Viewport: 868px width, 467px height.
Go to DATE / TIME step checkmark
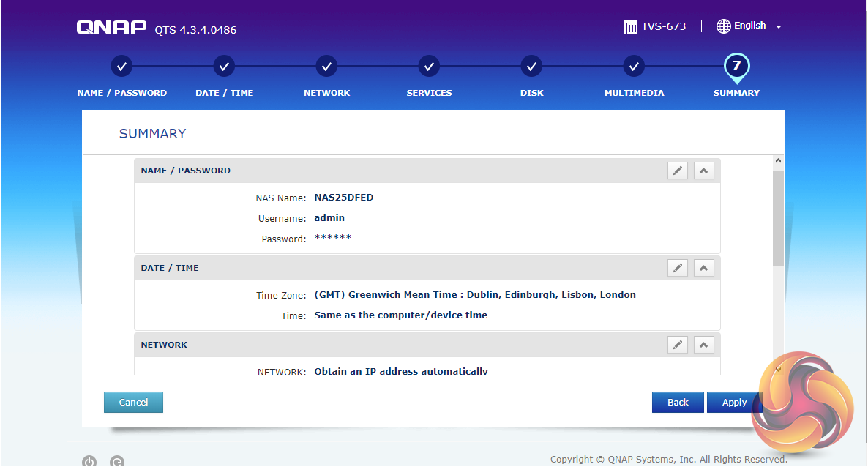(x=224, y=67)
